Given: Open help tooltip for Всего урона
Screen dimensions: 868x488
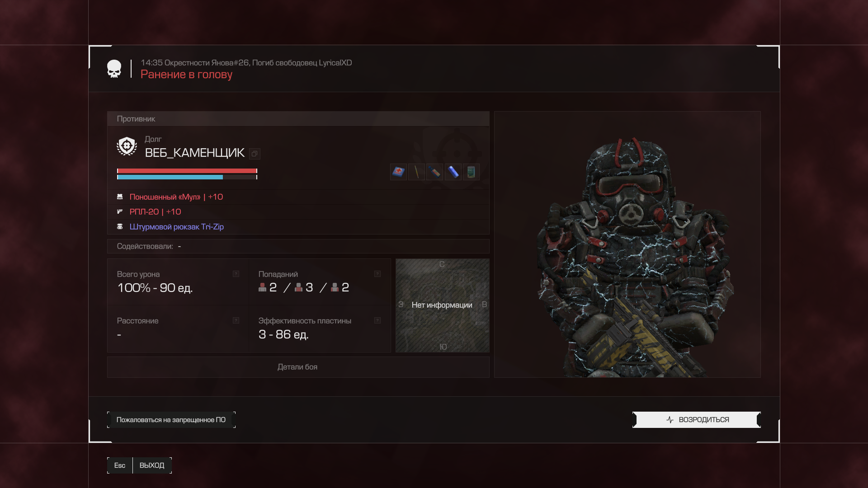Looking at the screenshot, I should pos(236,274).
